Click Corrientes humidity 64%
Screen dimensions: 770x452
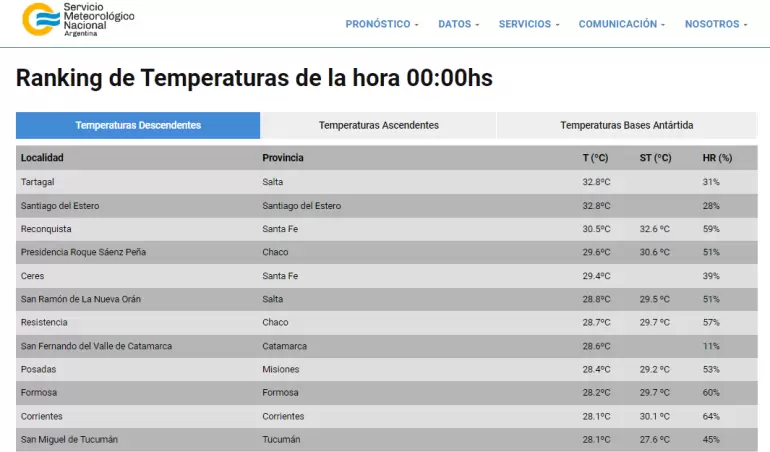coord(711,416)
